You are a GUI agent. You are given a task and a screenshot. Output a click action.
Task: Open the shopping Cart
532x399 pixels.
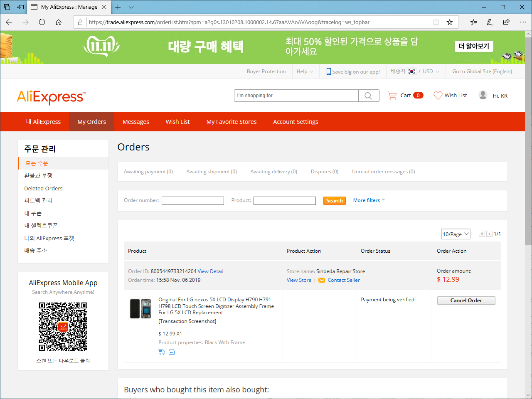tap(405, 95)
